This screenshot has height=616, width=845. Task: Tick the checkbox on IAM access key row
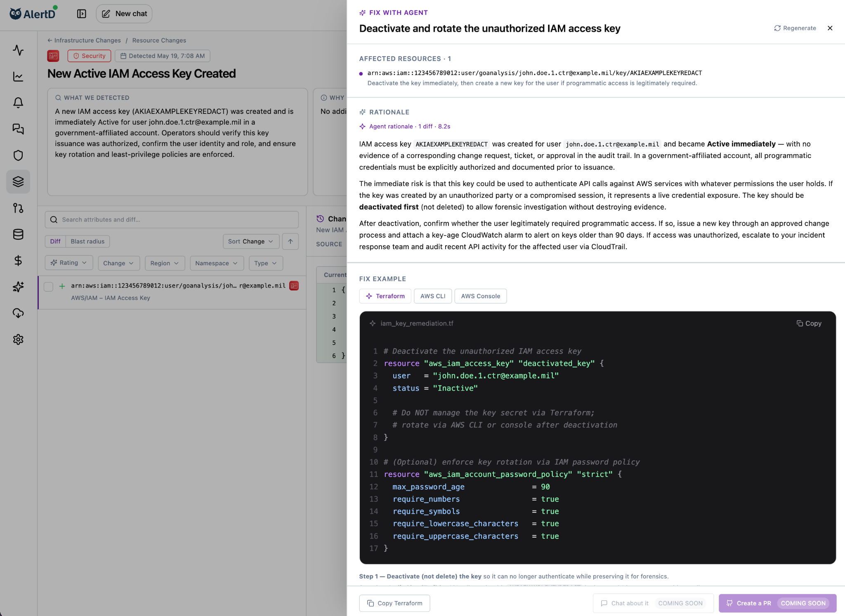[49, 286]
